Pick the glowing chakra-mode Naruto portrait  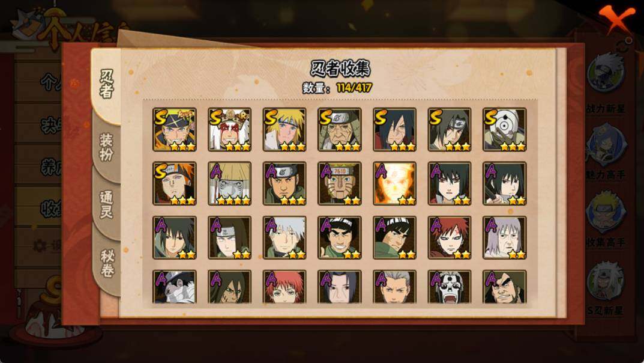pyautogui.click(x=394, y=183)
